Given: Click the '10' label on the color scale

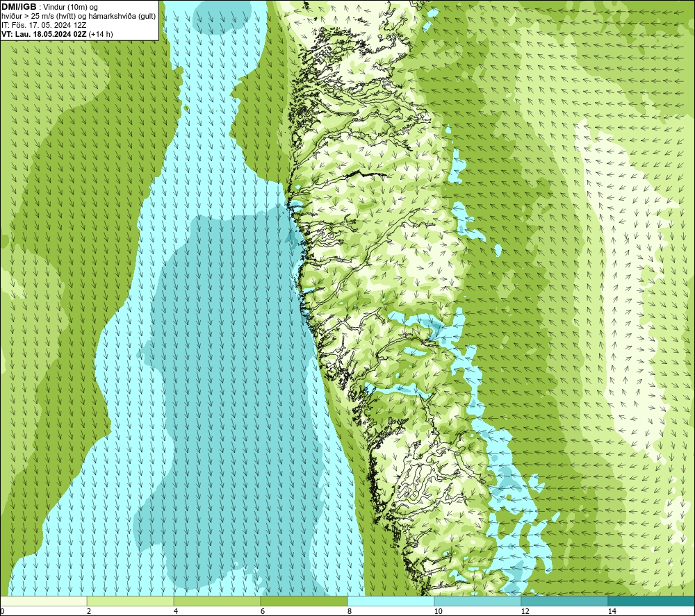Looking at the screenshot, I should pos(438,612).
